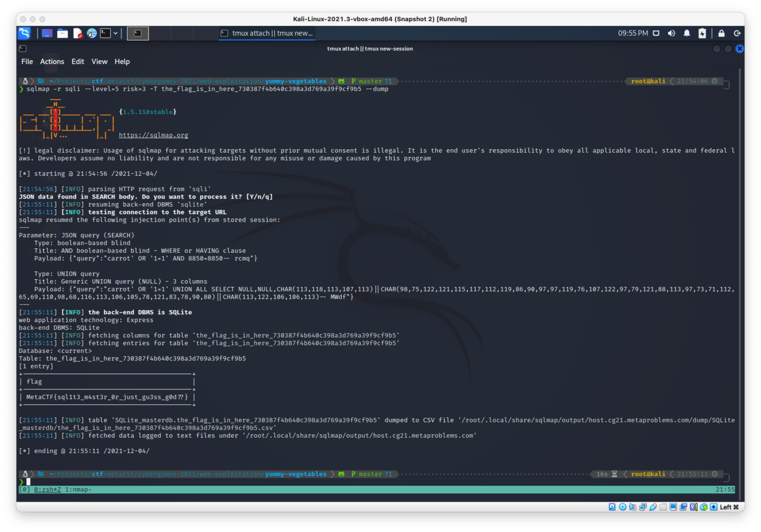Click the show desktop panel icon
This screenshot has height=532, width=761.
pos(47,33)
